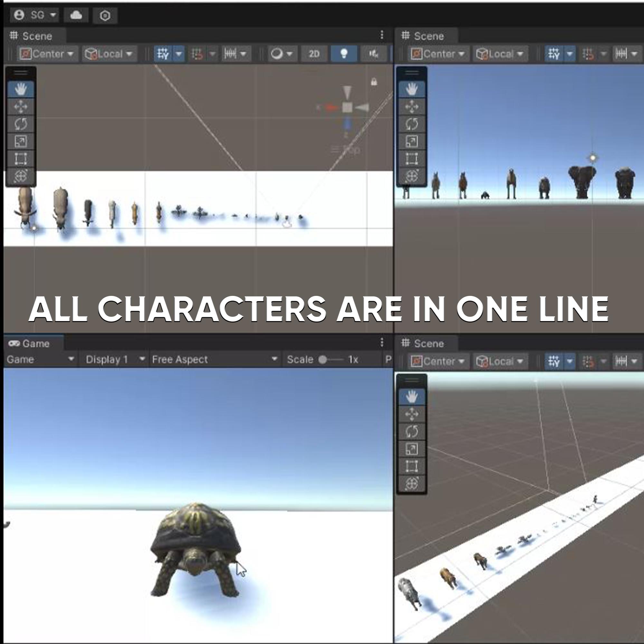Screen dimensions: 644x644
Task: Open increment snapping dropdown in top-left Scene
Action: coord(236,54)
